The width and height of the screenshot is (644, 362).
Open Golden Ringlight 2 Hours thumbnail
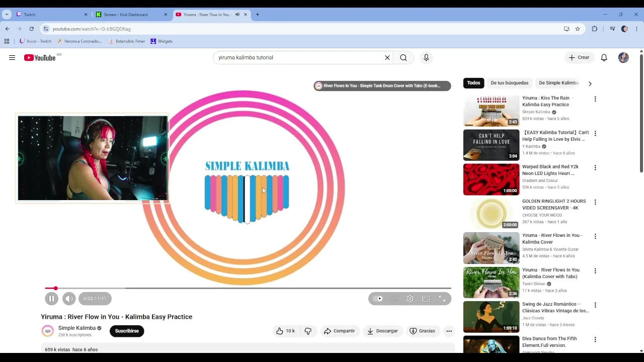491,214
